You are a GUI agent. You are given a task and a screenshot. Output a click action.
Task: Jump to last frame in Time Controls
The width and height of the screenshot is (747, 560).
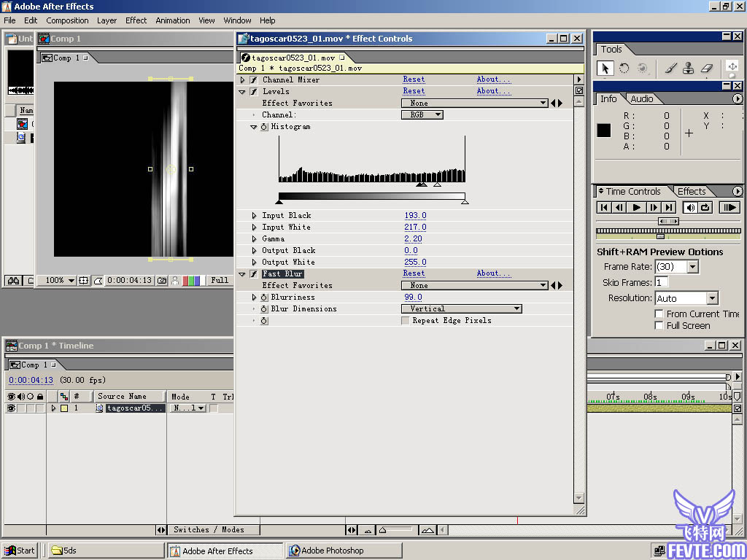coord(669,207)
